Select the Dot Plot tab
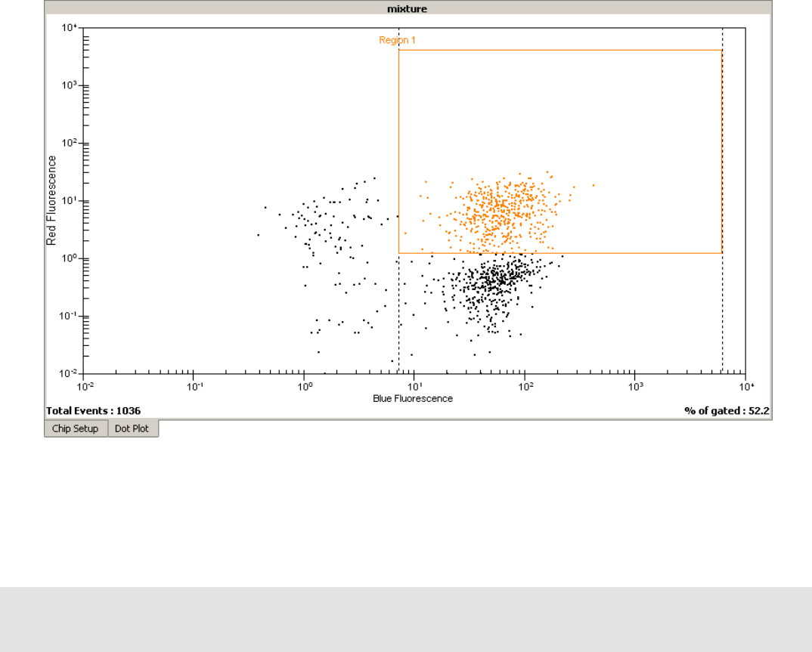812x652 pixels. [x=132, y=428]
